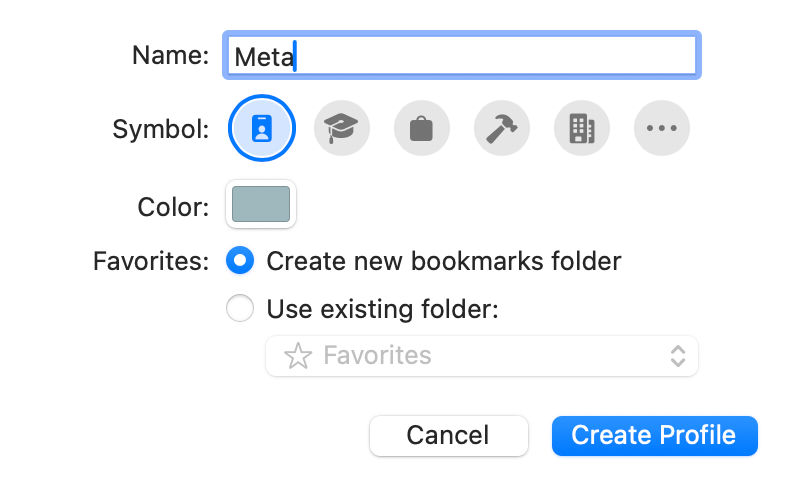
Task: Pick the briefcase symbol
Action: [422, 128]
